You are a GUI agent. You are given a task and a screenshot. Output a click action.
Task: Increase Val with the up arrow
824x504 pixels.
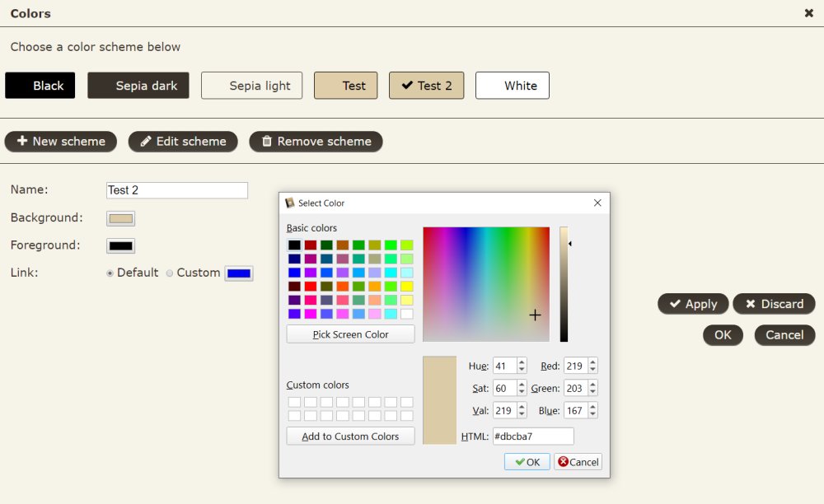coord(522,407)
